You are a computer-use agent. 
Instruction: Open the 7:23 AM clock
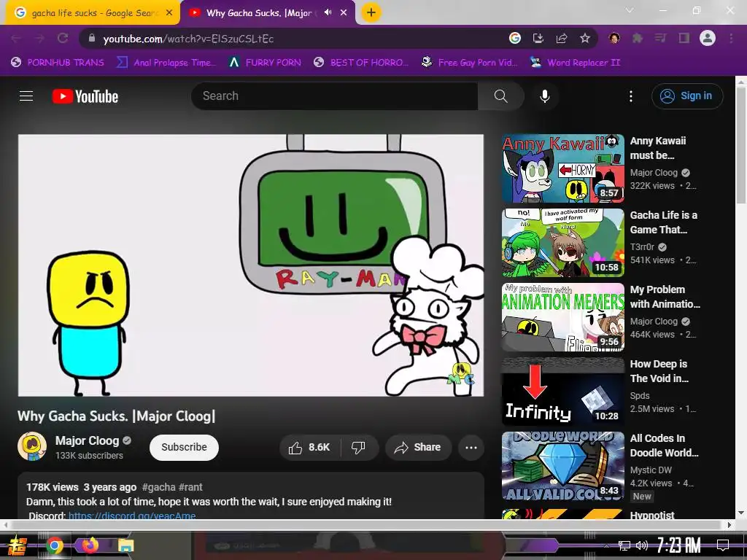[679, 545]
